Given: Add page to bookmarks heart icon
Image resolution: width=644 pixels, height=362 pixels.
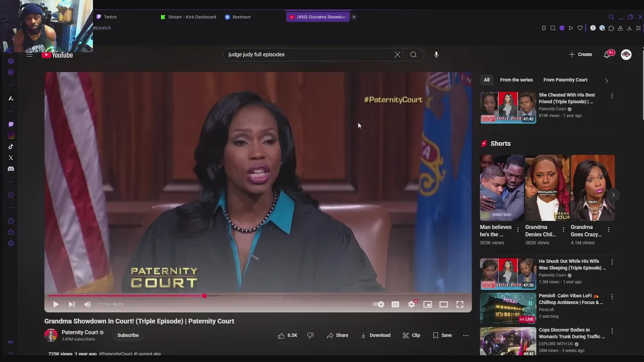Looking at the screenshot, I should tap(580, 28).
